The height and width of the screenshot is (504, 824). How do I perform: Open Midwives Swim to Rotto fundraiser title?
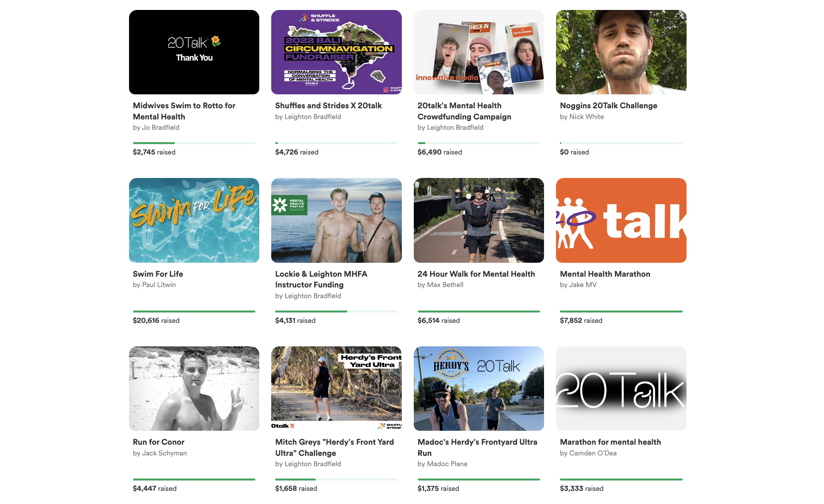[x=184, y=111]
